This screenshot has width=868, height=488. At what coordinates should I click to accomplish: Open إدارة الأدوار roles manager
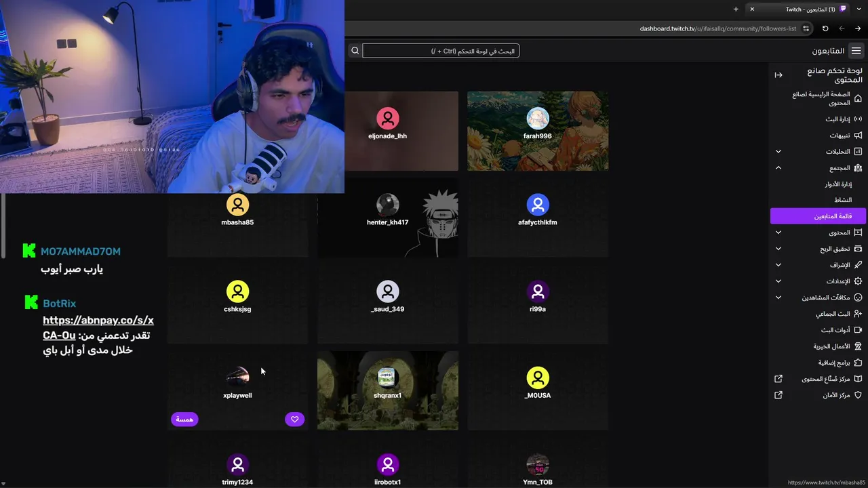point(838,184)
